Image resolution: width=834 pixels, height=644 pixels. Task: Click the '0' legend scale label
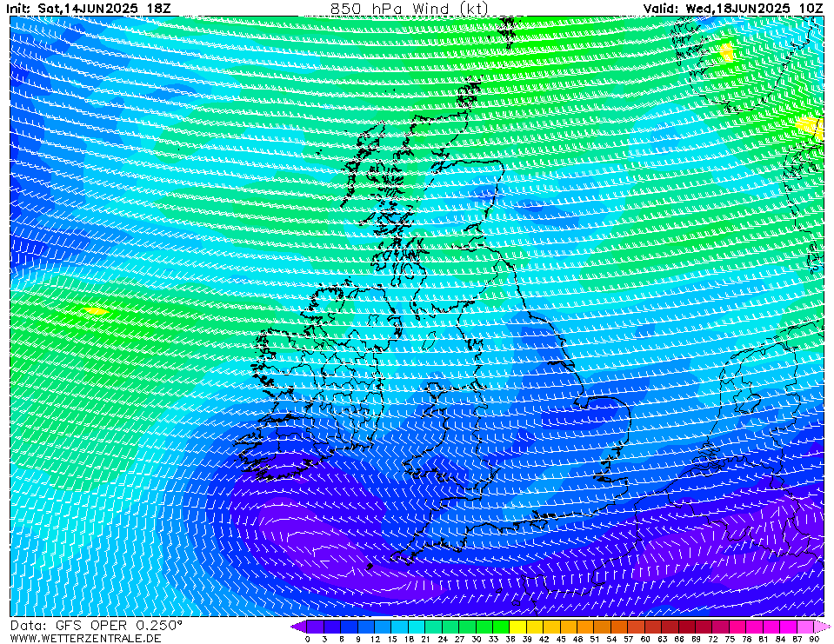(x=308, y=639)
